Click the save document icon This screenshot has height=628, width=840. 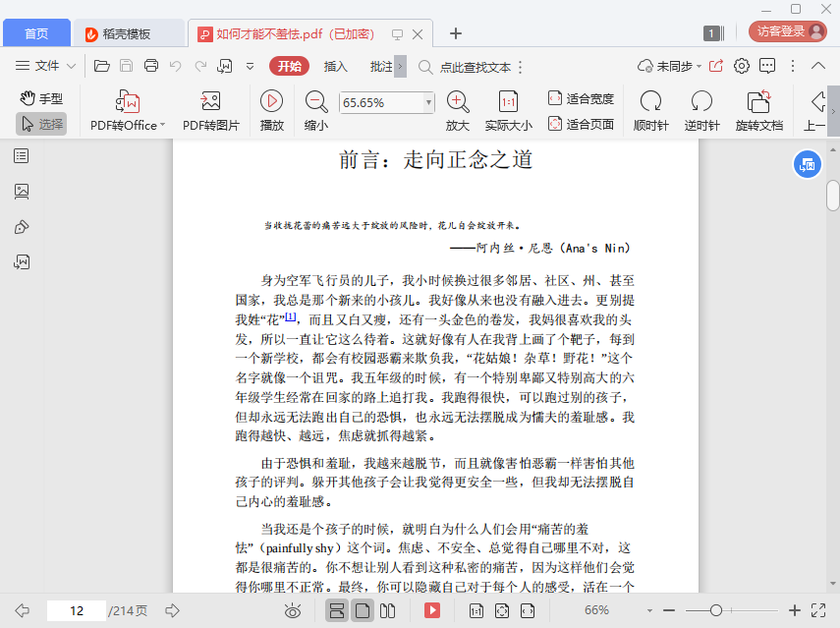[127, 66]
